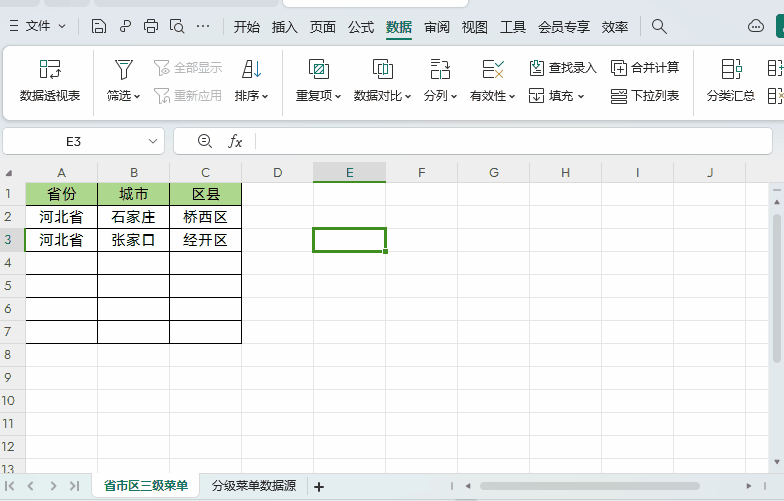Click the 重复项 duplicates icon
The height and width of the screenshot is (501, 784).
click(318, 69)
